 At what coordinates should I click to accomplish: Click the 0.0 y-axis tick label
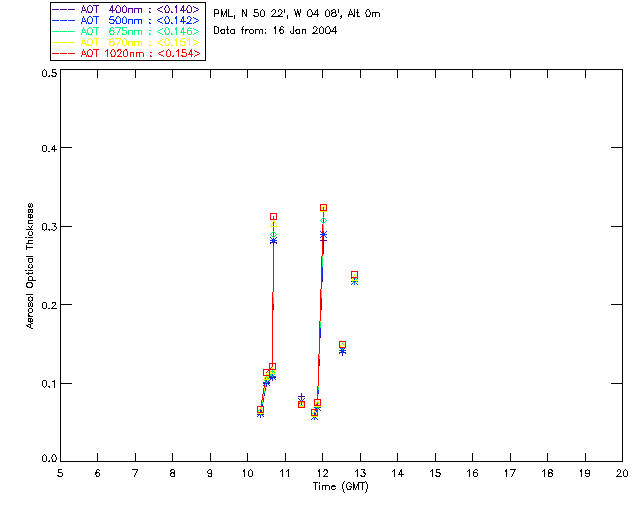(49, 458)
